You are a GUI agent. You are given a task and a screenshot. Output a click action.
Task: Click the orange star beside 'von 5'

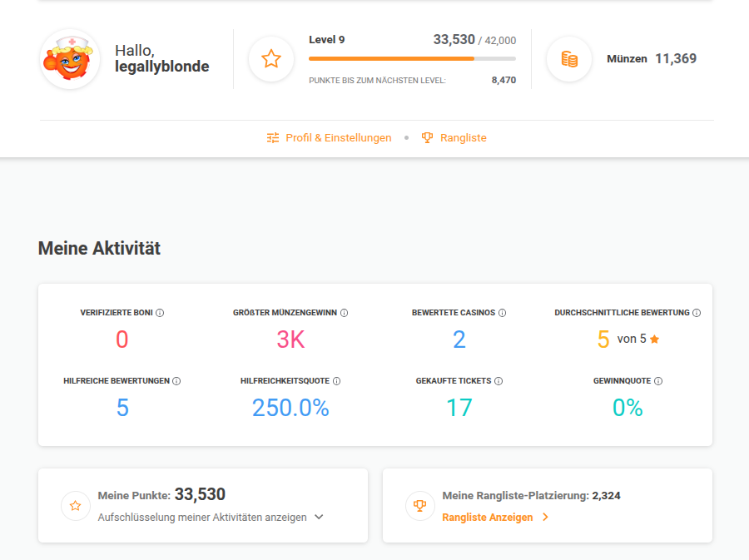[x=654, y=339]
